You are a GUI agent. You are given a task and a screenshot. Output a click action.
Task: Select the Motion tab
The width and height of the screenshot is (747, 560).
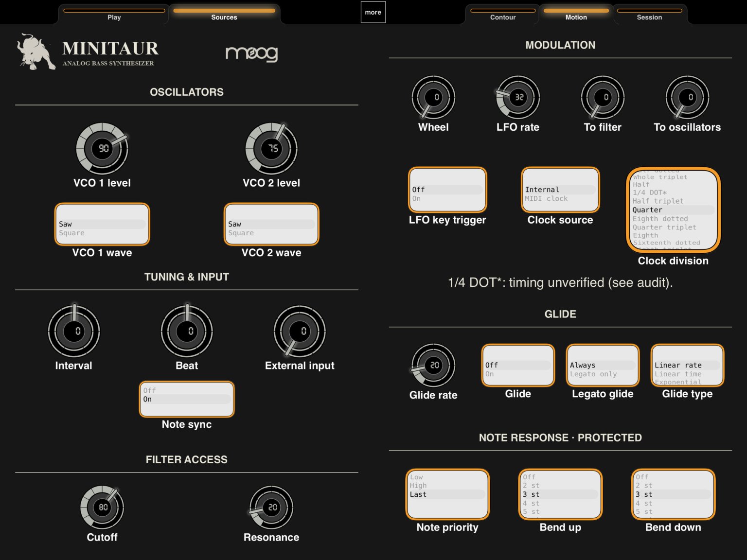(576, 14)
